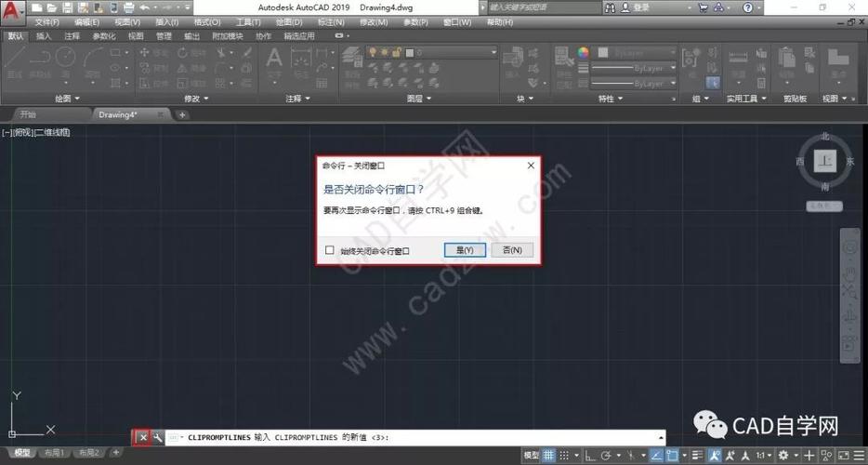The height and width of the screenshot is (465, 868).
Task: Click the New drawing icon in quick access
Action: pyautogui.click(x=36, y=7)
